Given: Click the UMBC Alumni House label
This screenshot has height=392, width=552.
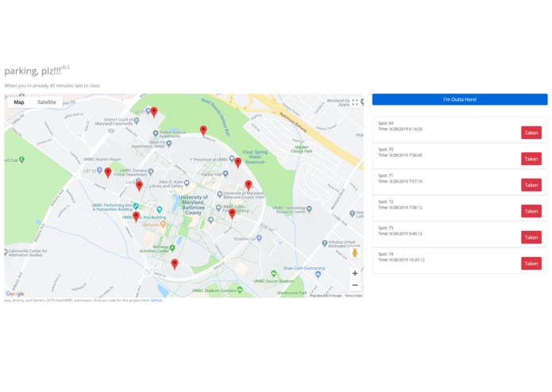Looking at the screenshot, I should pos(102,159).
